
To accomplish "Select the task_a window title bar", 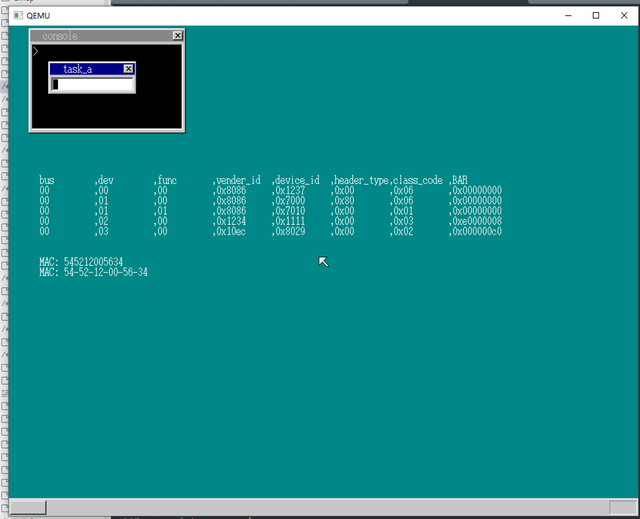I will 92,69.
